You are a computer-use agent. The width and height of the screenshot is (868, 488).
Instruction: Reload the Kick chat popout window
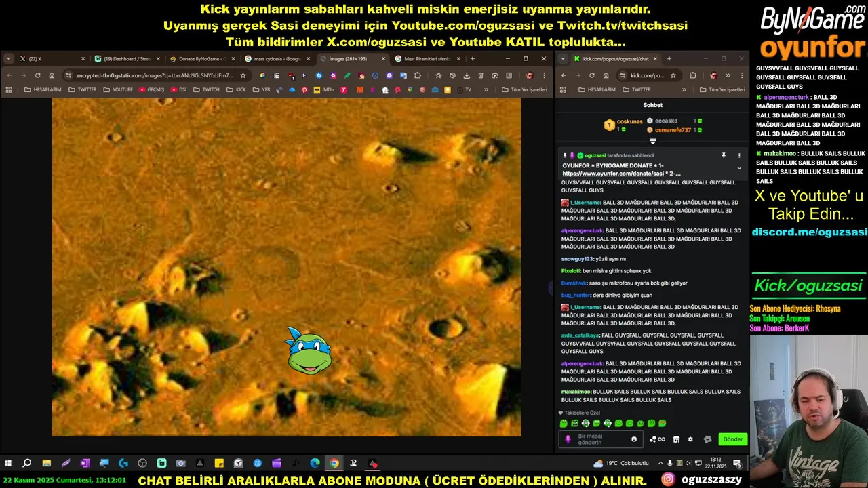pyautogui.click(x=592, y=75)
